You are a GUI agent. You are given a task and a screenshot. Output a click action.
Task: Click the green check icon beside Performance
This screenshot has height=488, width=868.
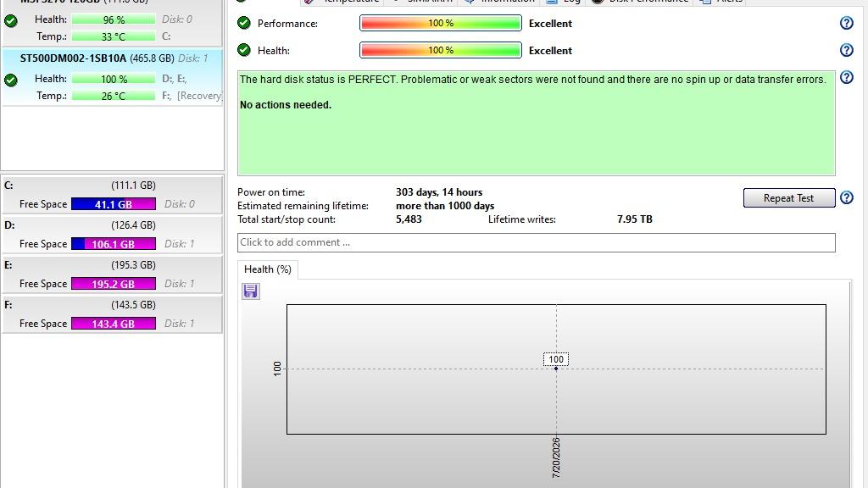(244, 23)
